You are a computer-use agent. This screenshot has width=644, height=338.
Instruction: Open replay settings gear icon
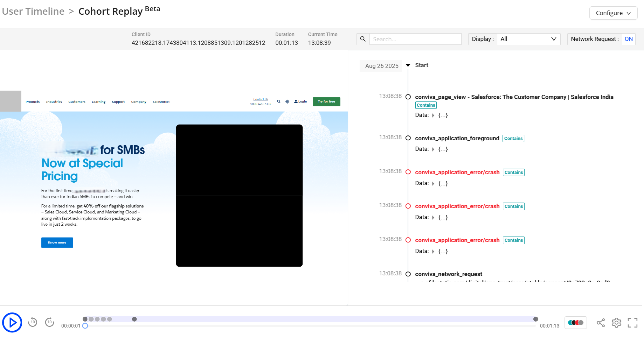pos(616,323)
